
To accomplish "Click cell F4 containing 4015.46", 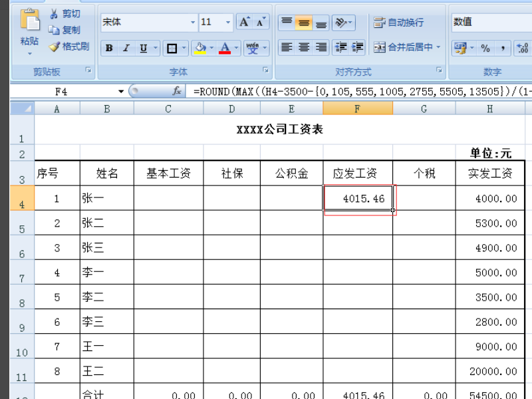I will point(358,198).
